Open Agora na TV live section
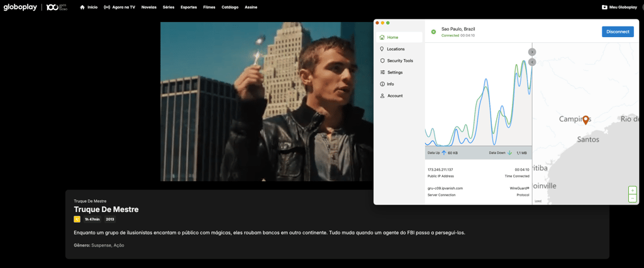This screenshot has width=644, height=268. (x=119, y=8)
